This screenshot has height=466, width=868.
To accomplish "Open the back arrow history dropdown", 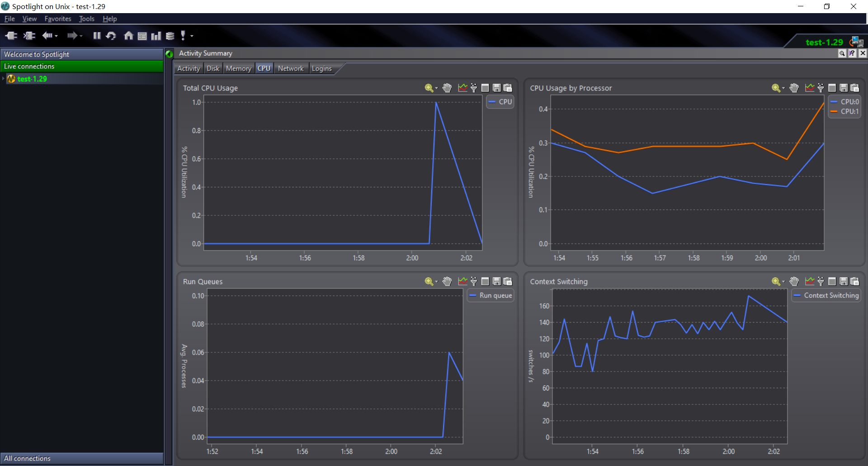I will (57, 36).
